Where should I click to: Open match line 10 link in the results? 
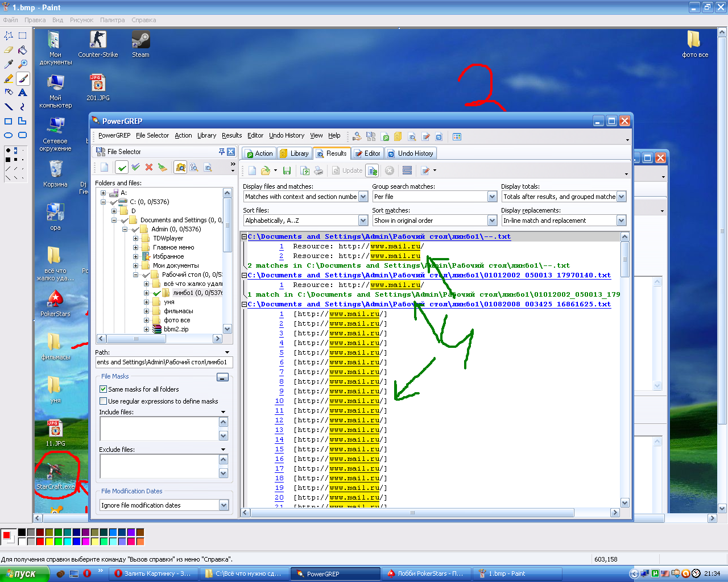(x=279, y=401)
